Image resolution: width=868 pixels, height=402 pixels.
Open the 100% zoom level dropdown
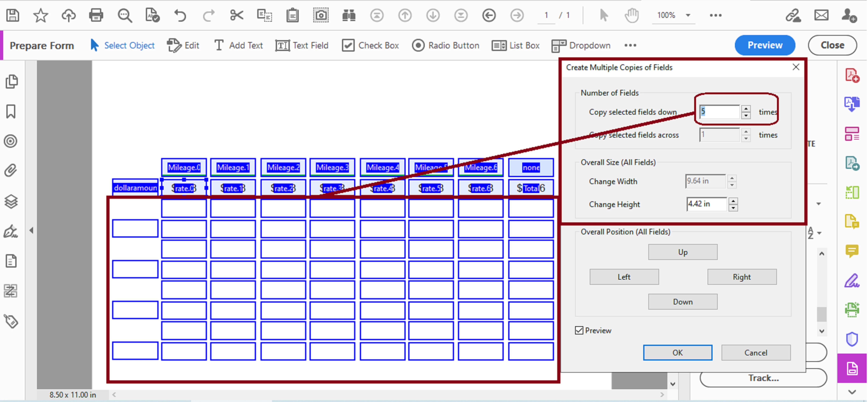[688, 15]
